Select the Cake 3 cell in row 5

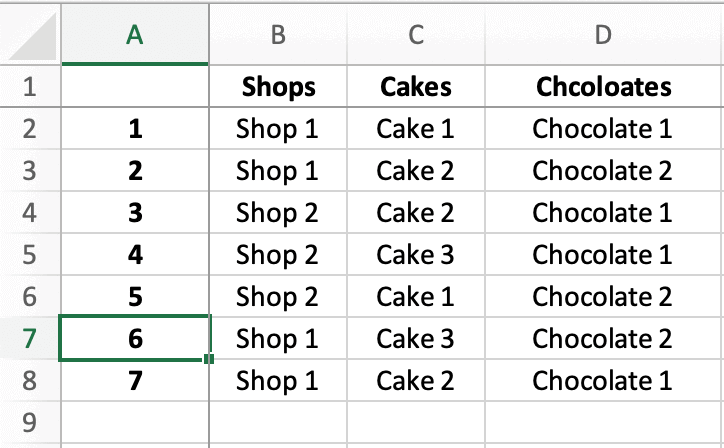click(415, 255)
